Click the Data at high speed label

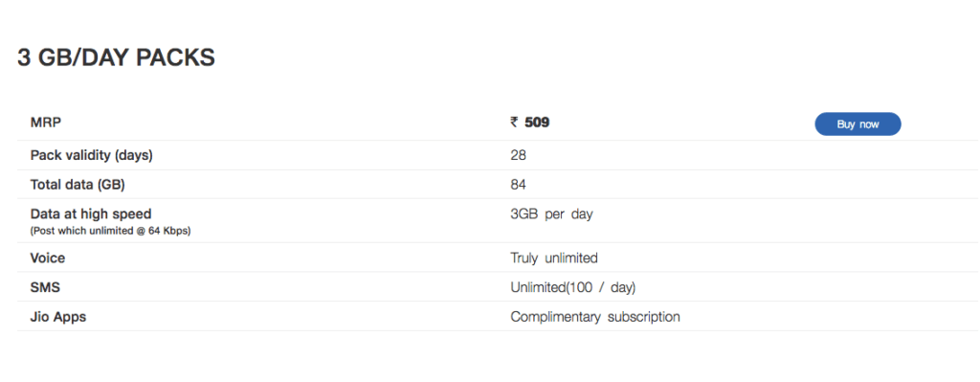[91, 213]
